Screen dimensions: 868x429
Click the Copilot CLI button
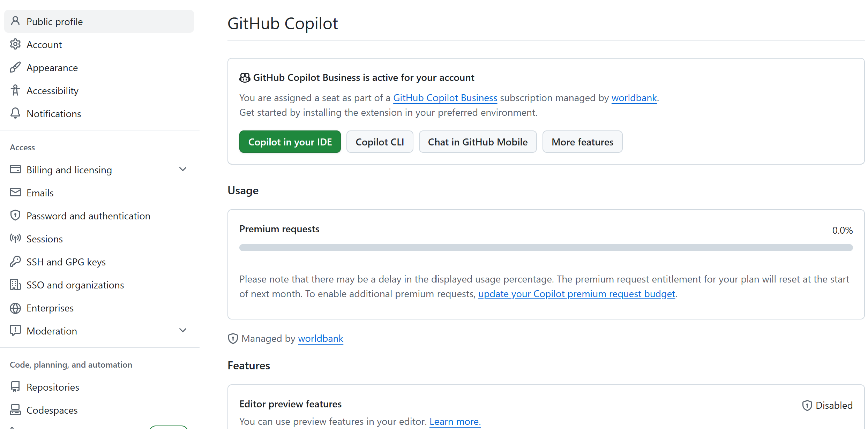(x=380, y=142)
